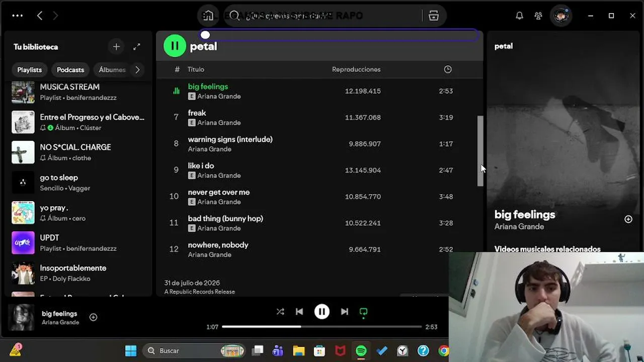This screenshot has height=362, width=644.
Task: Open the profile avatar menu
Action: tap(560, 16)
